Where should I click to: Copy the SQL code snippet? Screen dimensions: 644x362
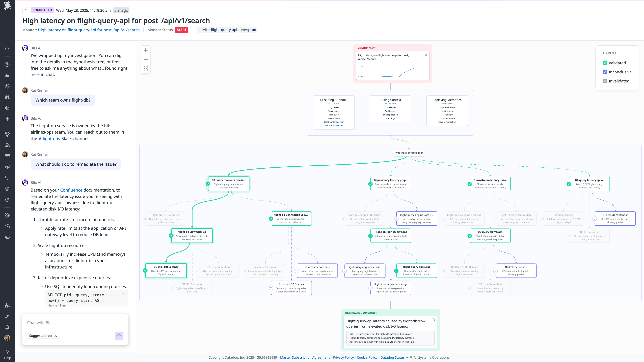(x=123, y=295)
